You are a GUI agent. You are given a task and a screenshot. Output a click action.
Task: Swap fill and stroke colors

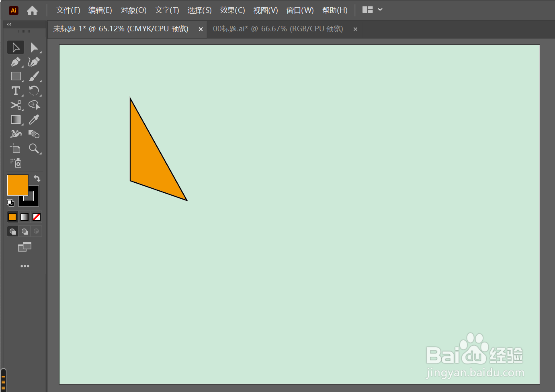click(37, 178)
